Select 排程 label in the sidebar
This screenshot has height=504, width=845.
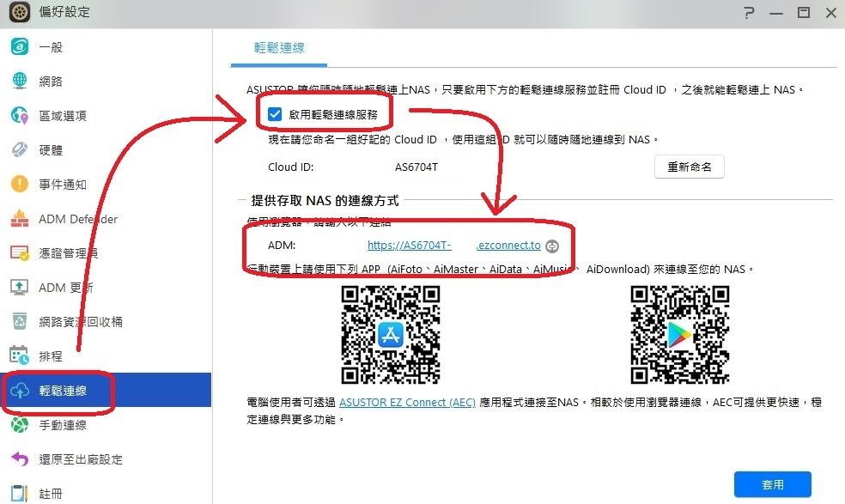pyautogui.click(x=51, y=356)
